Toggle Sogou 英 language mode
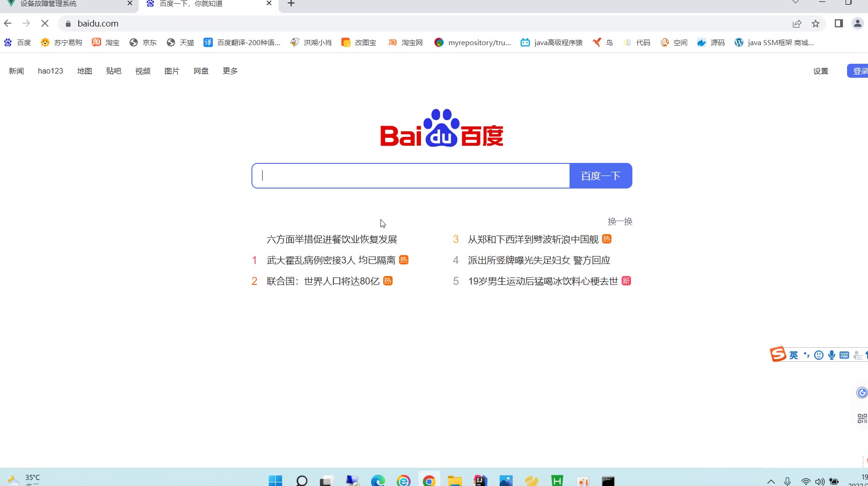Viewport: 868px width, 486px height. pos(794,355)
